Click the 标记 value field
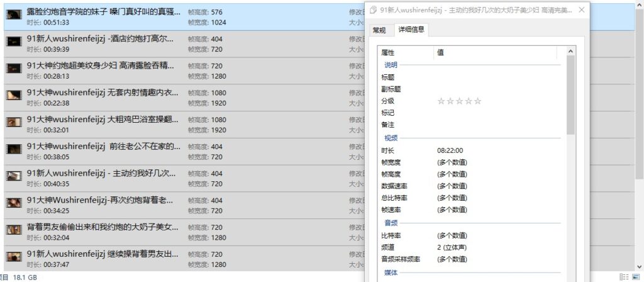644x282 pixels. (497, 113)
